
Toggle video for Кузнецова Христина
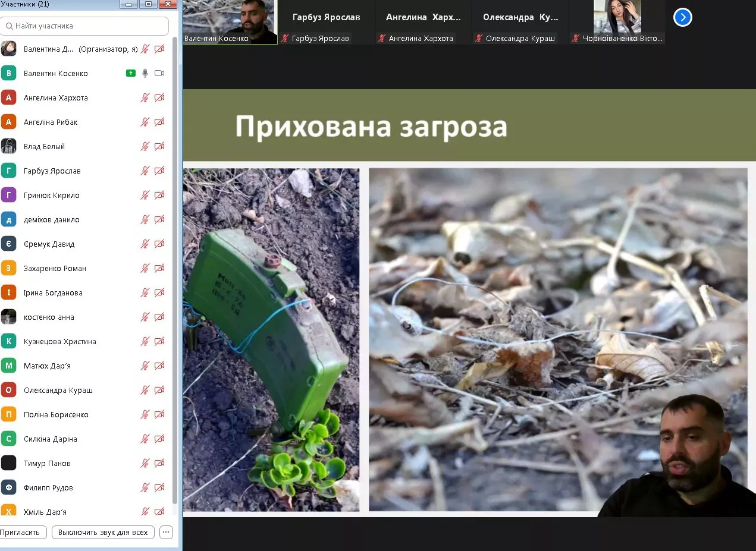(159, 341)
